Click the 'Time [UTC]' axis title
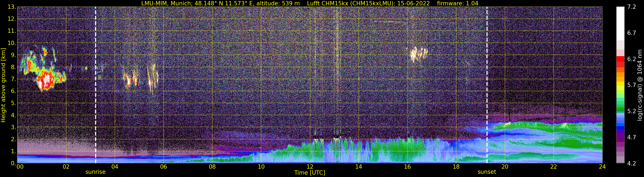 point(310,173)
